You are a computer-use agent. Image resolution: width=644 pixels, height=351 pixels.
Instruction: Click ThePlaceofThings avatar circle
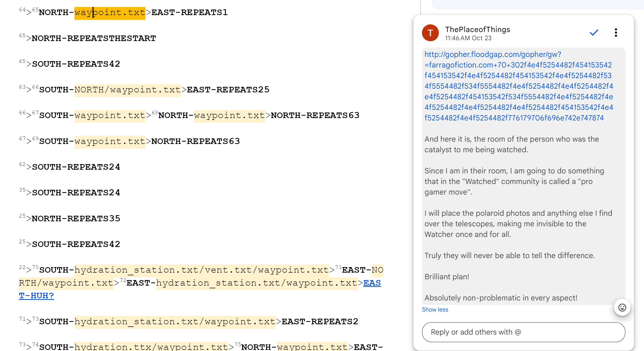coord(430,33)
